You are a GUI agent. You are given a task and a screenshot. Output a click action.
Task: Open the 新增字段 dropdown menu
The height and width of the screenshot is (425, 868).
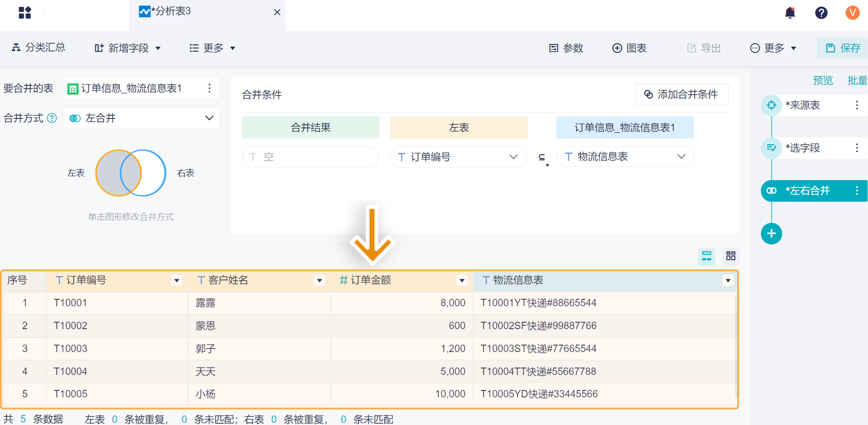click(x=128, y=48)
